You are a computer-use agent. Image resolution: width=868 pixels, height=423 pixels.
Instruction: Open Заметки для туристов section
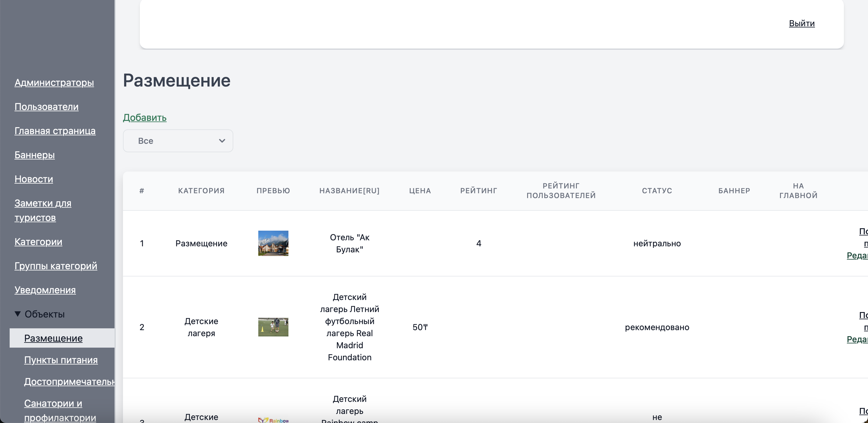tap(43, 210)
